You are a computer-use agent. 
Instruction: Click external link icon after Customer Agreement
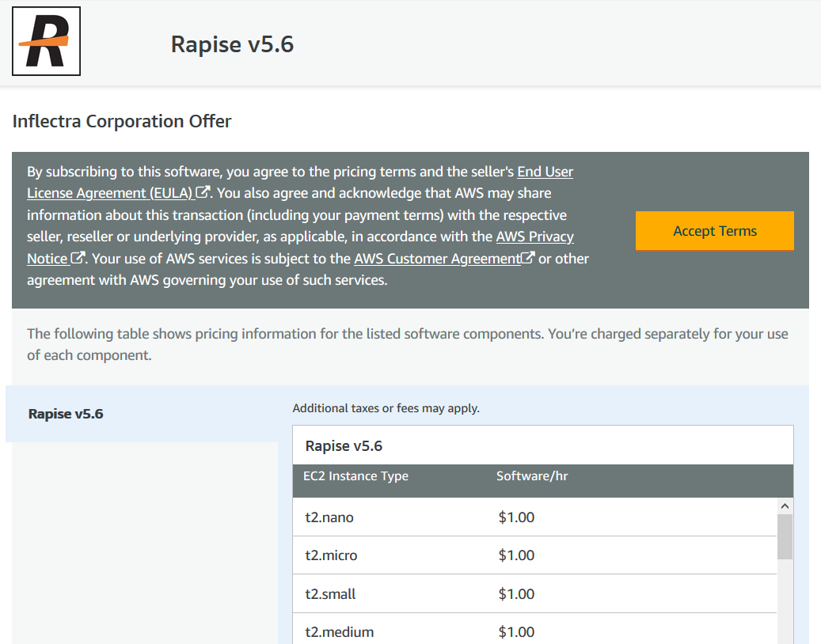[528, 258]
